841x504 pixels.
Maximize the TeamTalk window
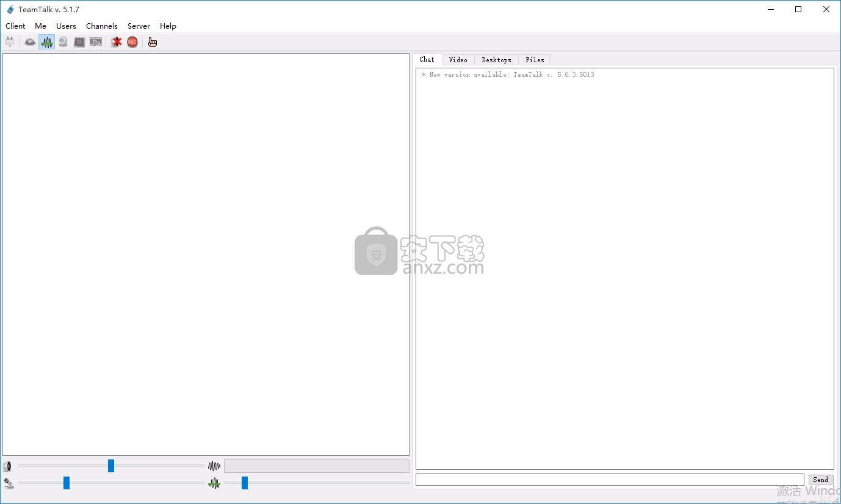click(x=798, y=9)
